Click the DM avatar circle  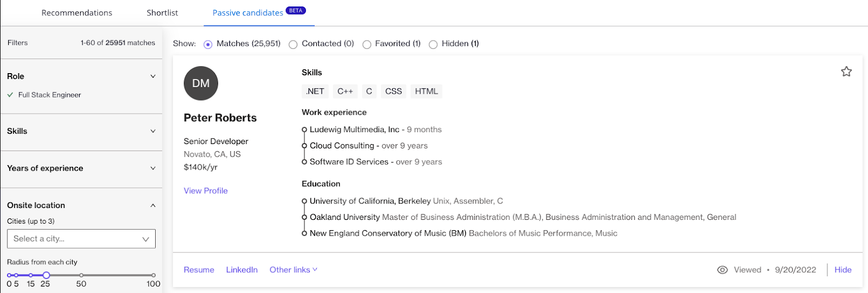click(x=201, y=83)
